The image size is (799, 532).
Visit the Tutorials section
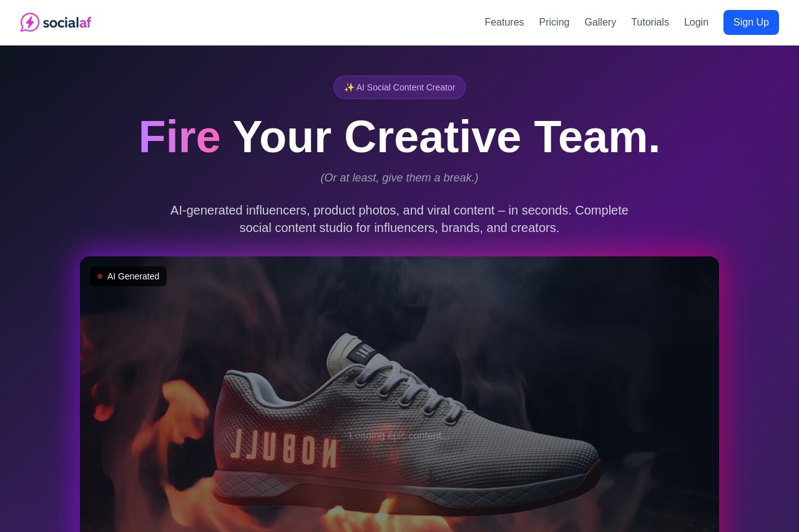click(650, 22)
